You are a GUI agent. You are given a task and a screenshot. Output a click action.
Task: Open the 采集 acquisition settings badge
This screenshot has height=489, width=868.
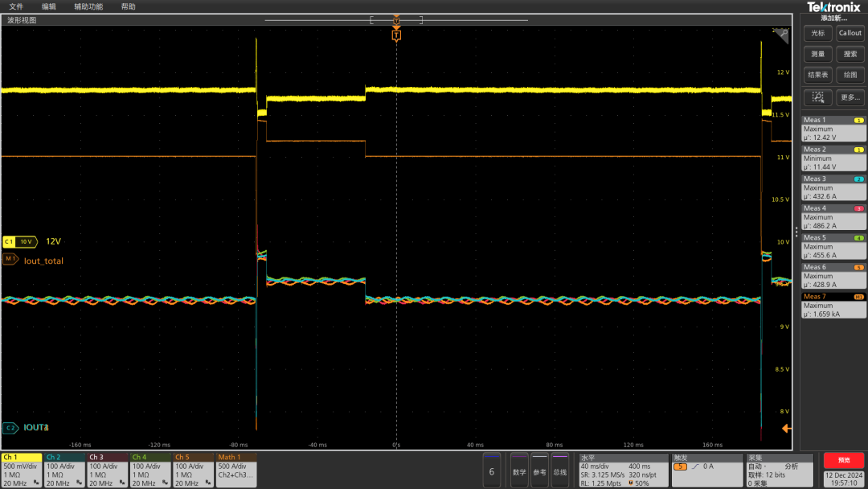780,471
